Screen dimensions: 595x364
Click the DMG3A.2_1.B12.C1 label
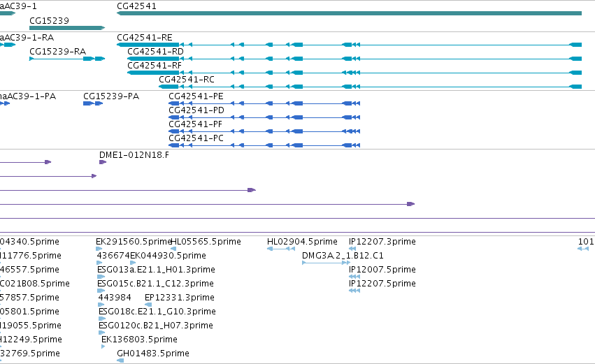coord(343,256)
